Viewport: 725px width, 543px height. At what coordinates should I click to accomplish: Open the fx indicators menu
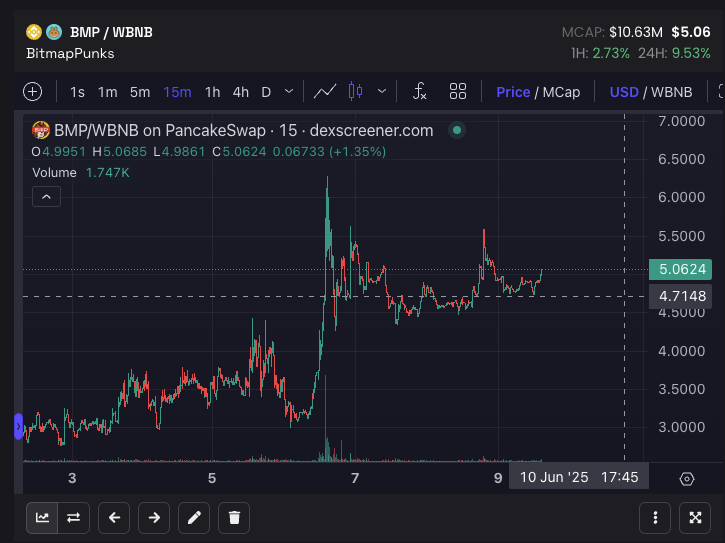point(419,91)
